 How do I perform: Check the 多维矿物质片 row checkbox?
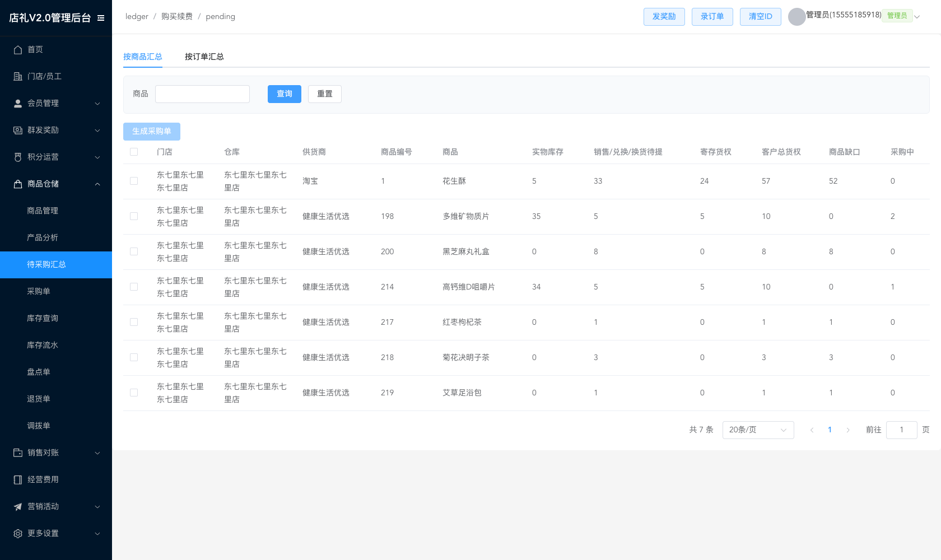point(134,216)
